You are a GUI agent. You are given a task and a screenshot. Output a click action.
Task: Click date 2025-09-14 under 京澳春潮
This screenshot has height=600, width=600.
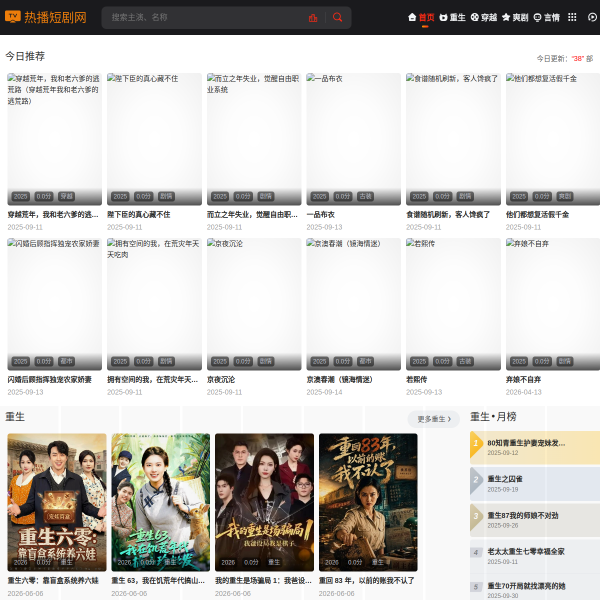[x=324, y=392]
